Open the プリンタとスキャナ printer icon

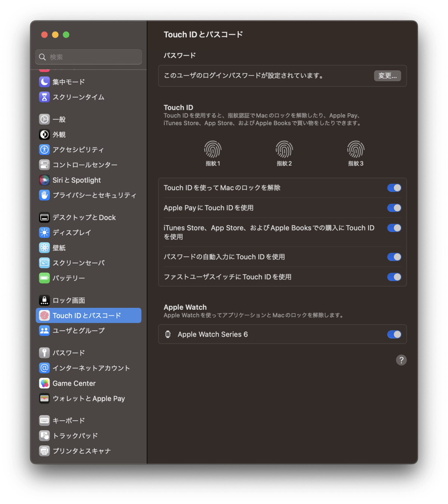tap(44, 451)
